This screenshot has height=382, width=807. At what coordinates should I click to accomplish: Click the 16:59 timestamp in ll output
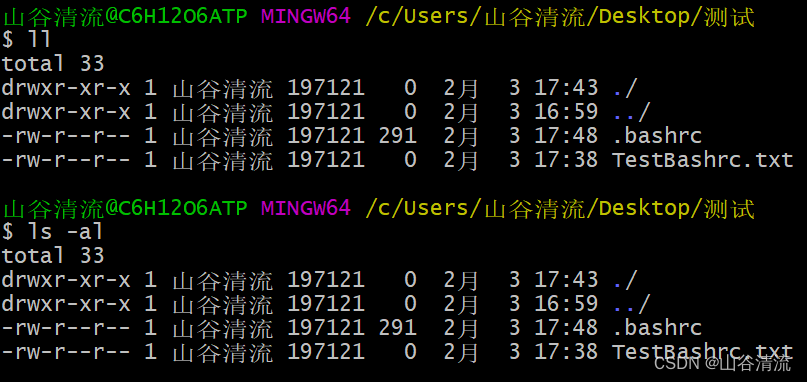click(566, 112)
